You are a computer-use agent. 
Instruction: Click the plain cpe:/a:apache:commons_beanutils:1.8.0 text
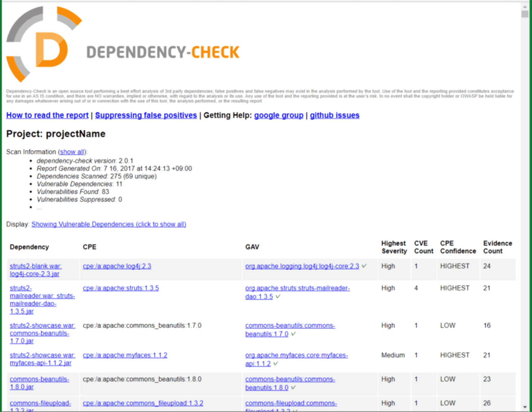pos(142,379)
